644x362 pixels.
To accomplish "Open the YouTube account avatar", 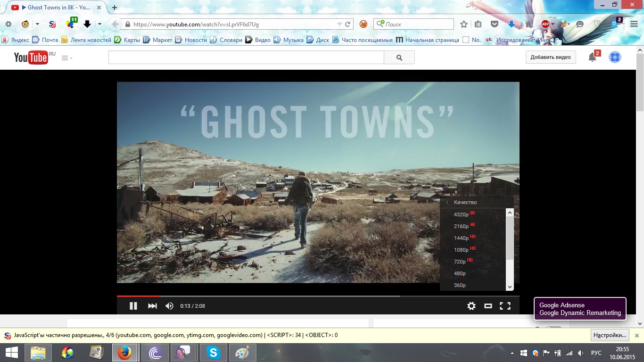I will pyautogui.click(x=615, y=58).
